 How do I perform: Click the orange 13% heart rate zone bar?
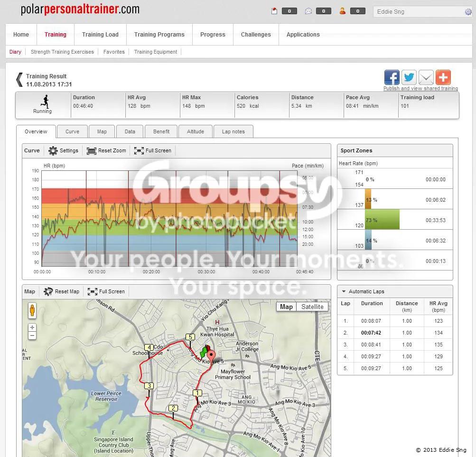(x=368, y=199)
